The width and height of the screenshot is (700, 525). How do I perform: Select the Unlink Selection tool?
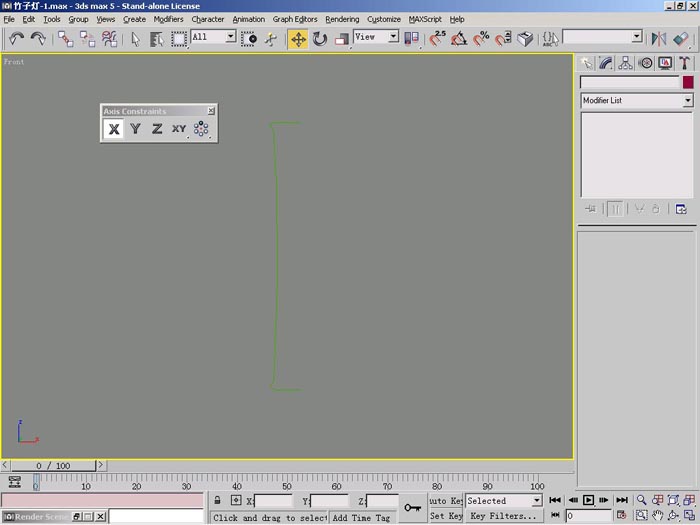[88, 39]
